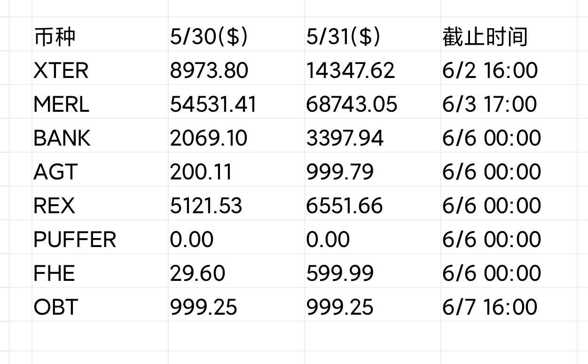Select the cell containing 14347.62
The image size is (588, 364).
click(x=373, y=68)
